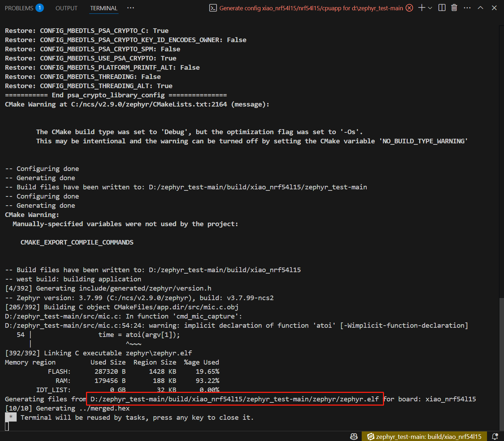
Task: Click 'Zephyr version: 3.7.99' line
Action: (x=139, y=298)
